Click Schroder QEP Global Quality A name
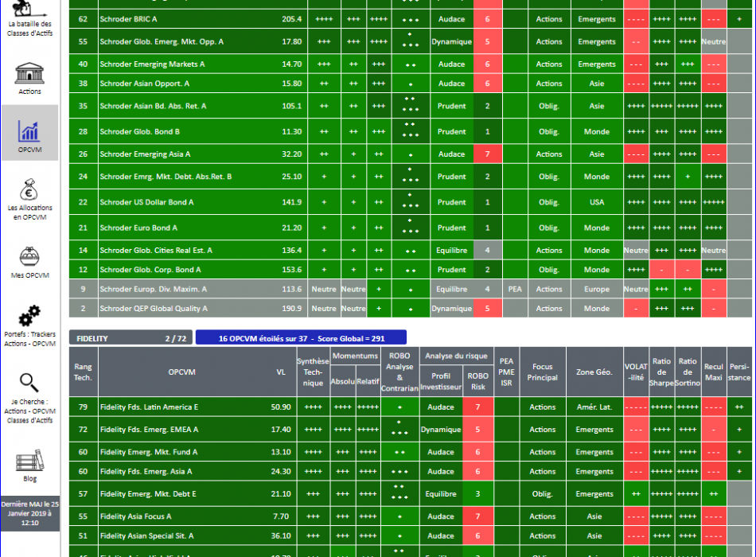756x557 pixels. [x=154, y=309]
